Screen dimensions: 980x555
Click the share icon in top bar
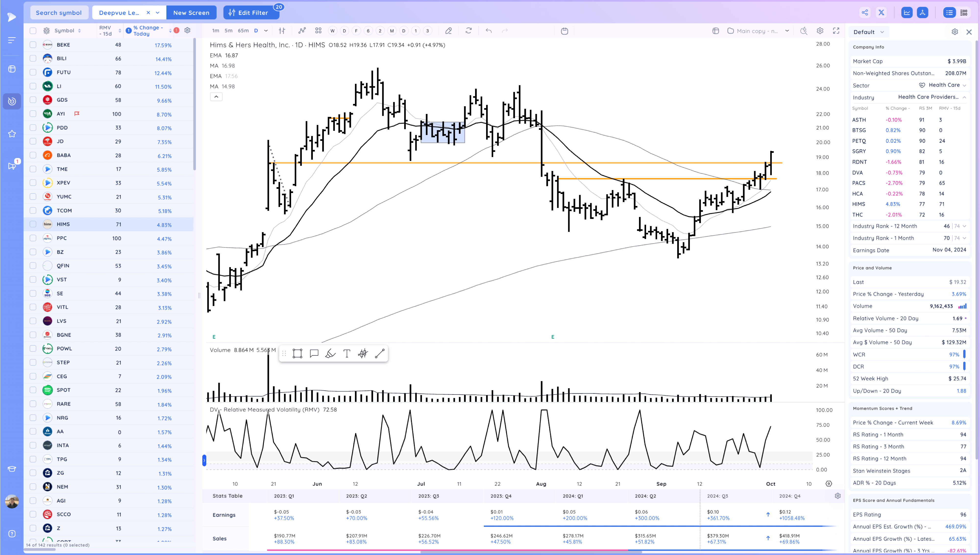click(x=865, y=12)
